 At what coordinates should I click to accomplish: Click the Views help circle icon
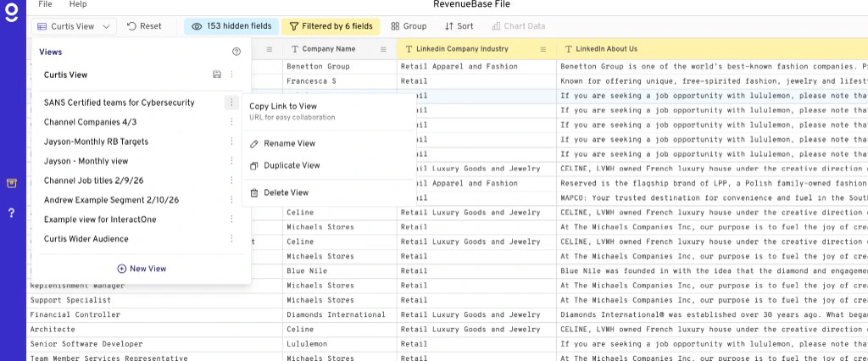pos(236,52)
